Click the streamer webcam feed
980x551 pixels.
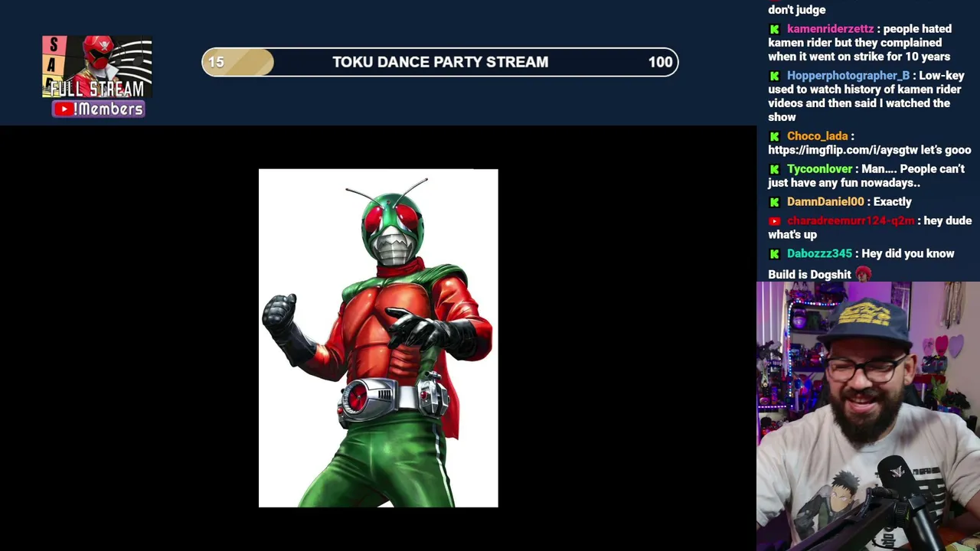(868, 416)
